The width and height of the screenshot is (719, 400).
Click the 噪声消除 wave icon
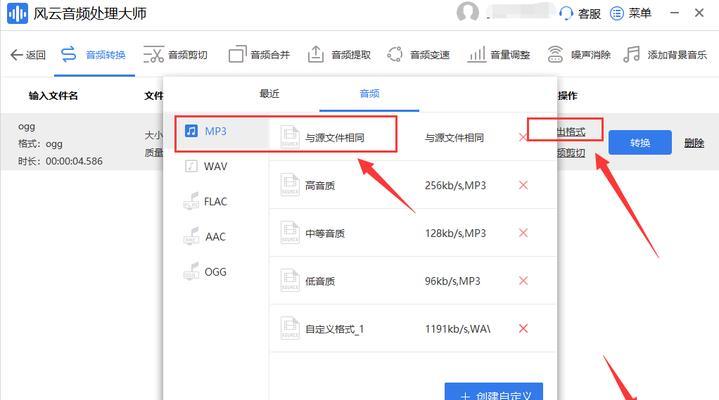click(x=555, y=55)
